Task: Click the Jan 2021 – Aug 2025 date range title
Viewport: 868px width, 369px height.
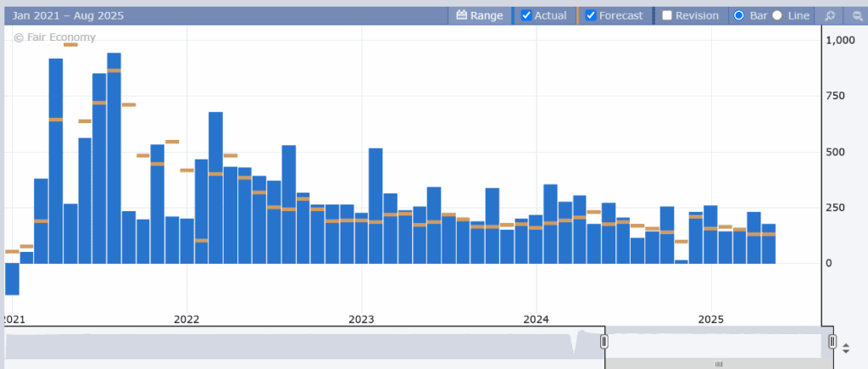Action: (68, 15)
